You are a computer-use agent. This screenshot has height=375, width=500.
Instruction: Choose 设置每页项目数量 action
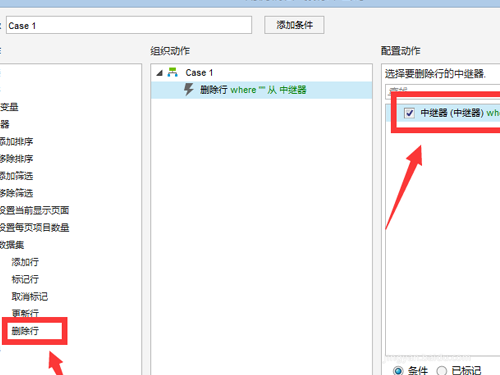[x=35, y=228]
